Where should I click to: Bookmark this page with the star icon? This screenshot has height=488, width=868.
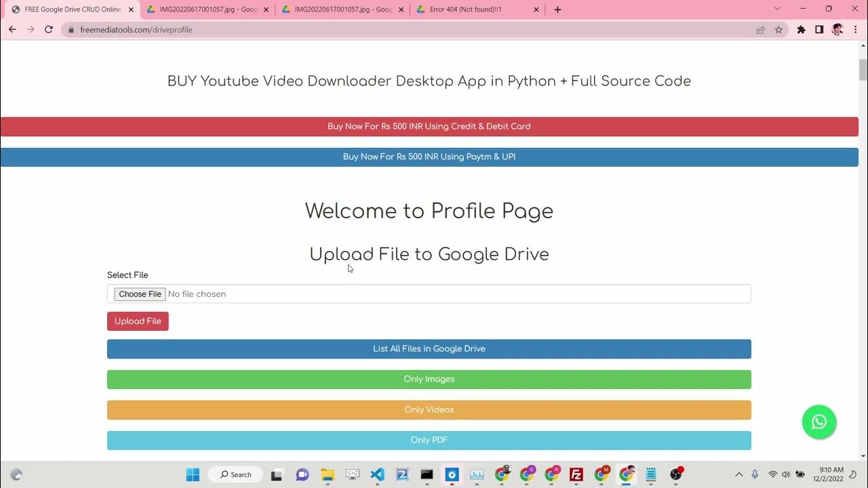[778, 30]
